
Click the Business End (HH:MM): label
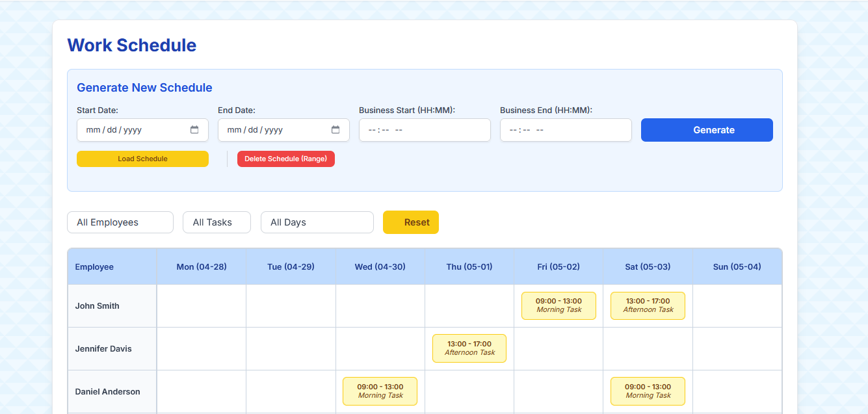(x=546, y=110)
